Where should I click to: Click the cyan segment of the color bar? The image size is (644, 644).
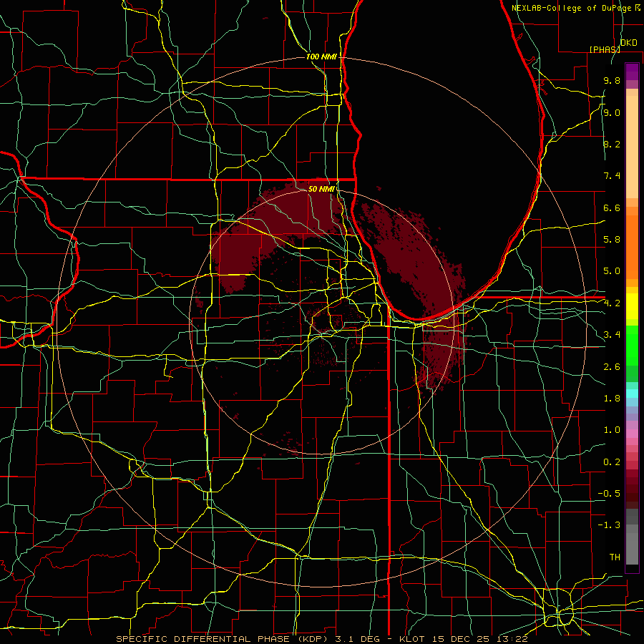pyautogui.click(x=632, y=394)
